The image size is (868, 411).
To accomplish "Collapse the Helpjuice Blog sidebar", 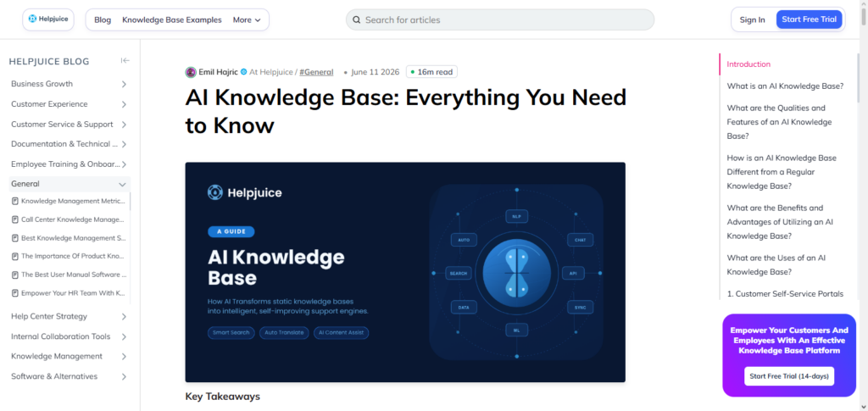I will 125,61.
